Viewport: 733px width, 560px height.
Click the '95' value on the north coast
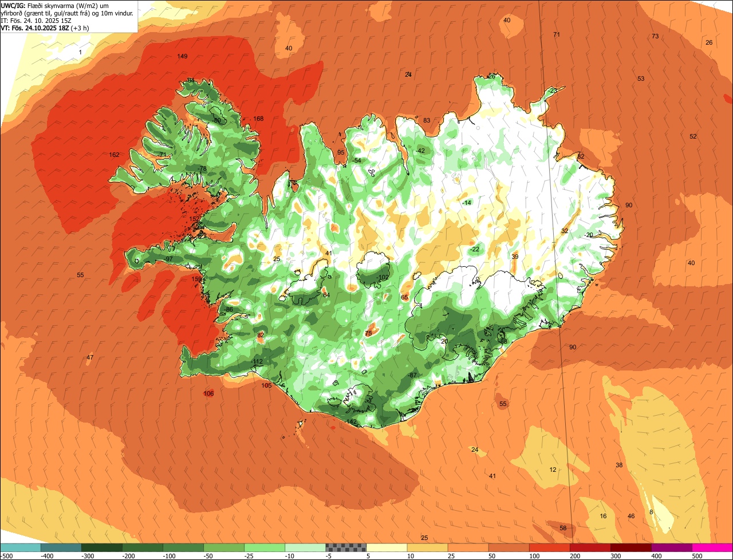(x=341, y=152)
